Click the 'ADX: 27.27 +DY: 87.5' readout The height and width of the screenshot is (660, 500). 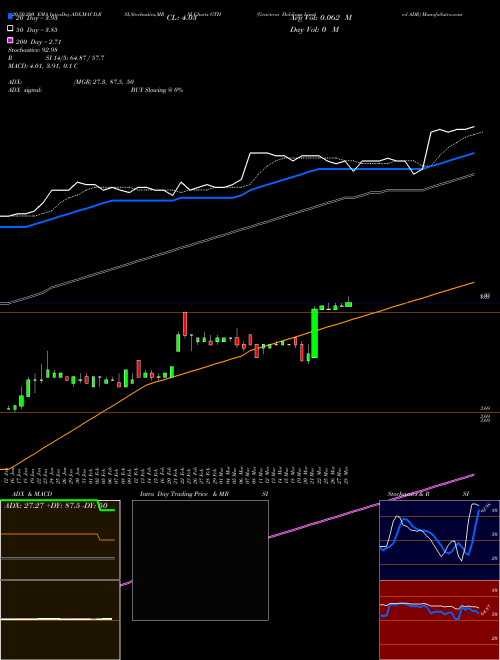point(44,505)
